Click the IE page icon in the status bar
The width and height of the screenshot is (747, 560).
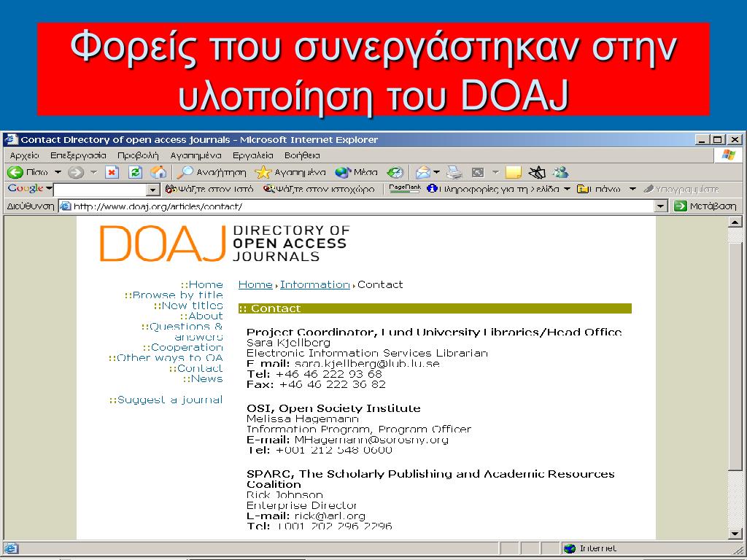[x=11, y=548]
